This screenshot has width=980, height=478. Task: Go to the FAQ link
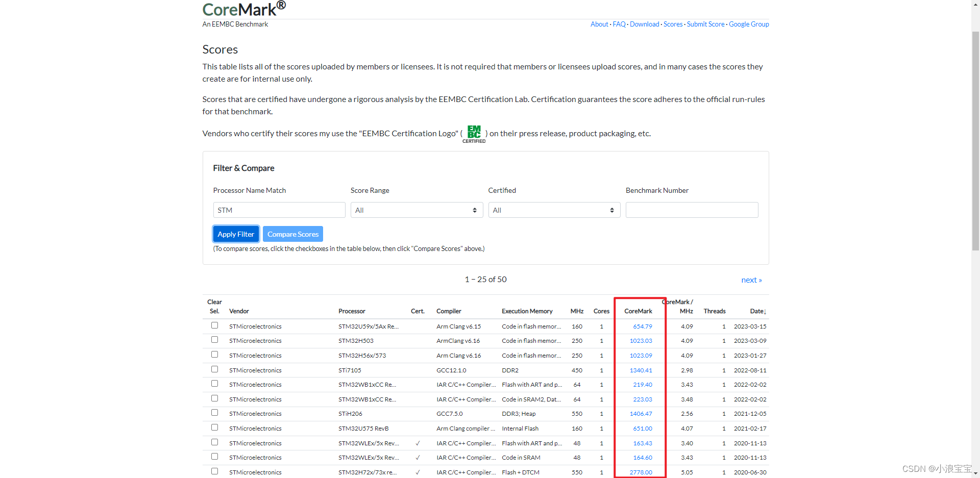619,24
